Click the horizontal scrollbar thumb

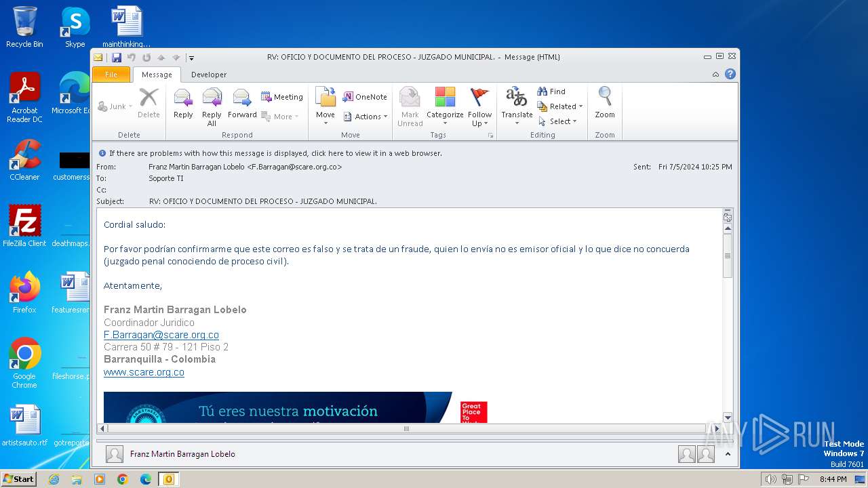(406, 428)
